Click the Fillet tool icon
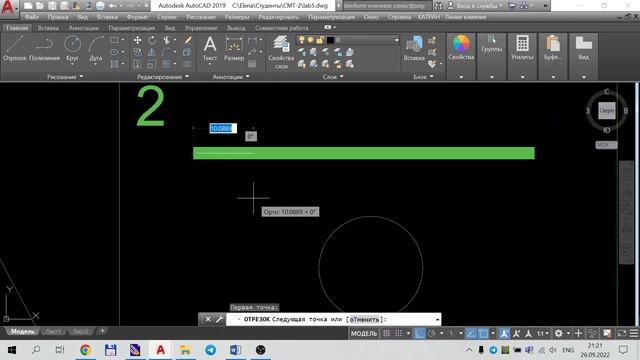 (x=166, y=52)
